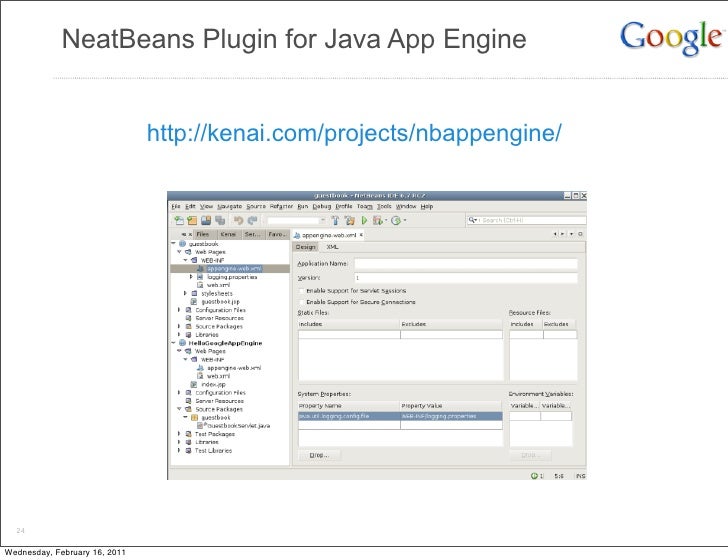Click the editor scroll-left tab arrow
This screenshot has width=728, height=560.
[555, 234]
